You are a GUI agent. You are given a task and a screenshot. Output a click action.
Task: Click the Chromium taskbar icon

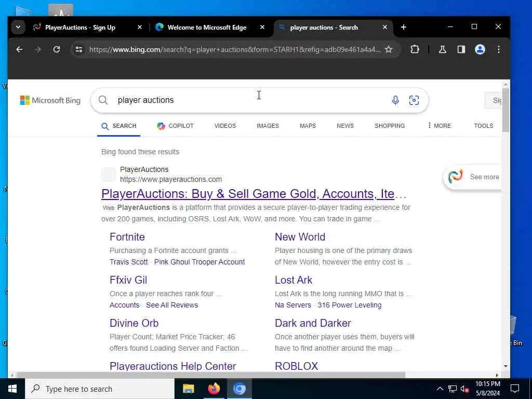[x=239, y=389]
